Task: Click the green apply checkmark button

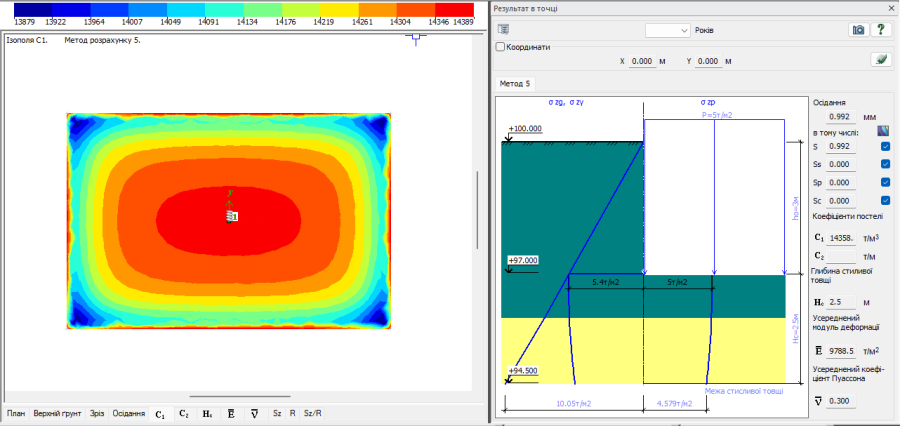Action: (880, 60)
